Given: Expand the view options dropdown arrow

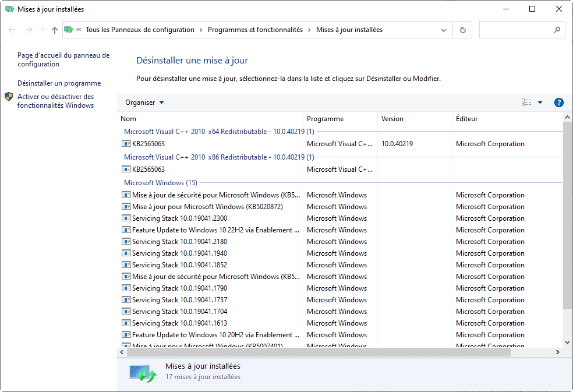Looking at the screenshot, I should [540, 103].
